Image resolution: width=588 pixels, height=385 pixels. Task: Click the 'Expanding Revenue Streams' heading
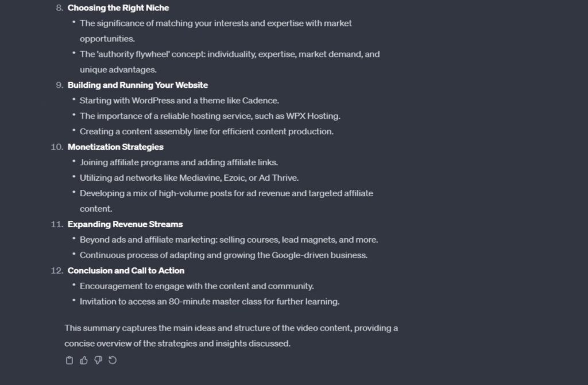[125, 224]
